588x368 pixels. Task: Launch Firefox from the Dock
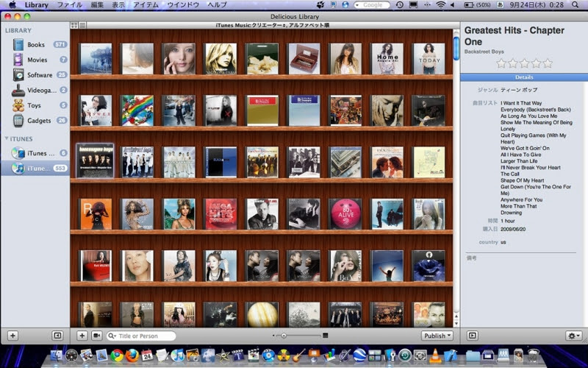(x=132, y=355)
